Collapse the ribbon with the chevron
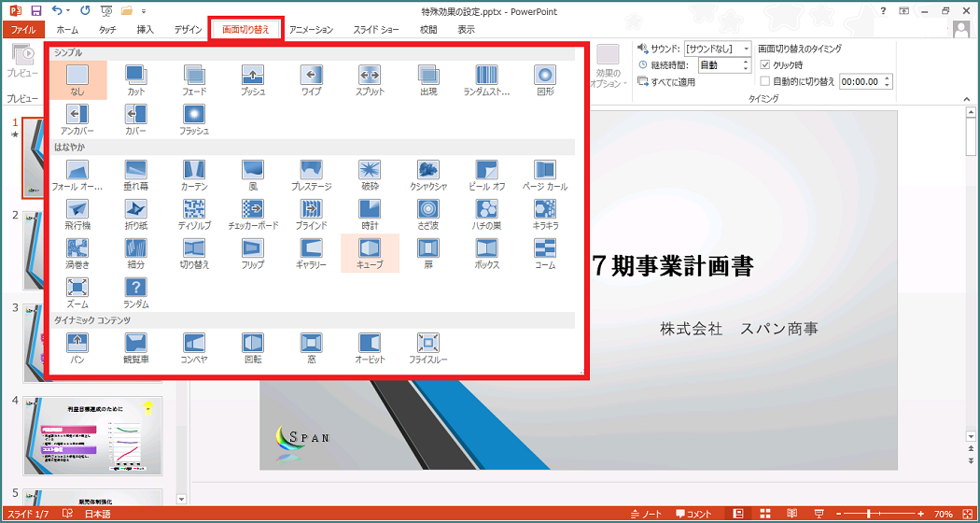The height and width of the screenshot is (523, 980). coord(966,100)
